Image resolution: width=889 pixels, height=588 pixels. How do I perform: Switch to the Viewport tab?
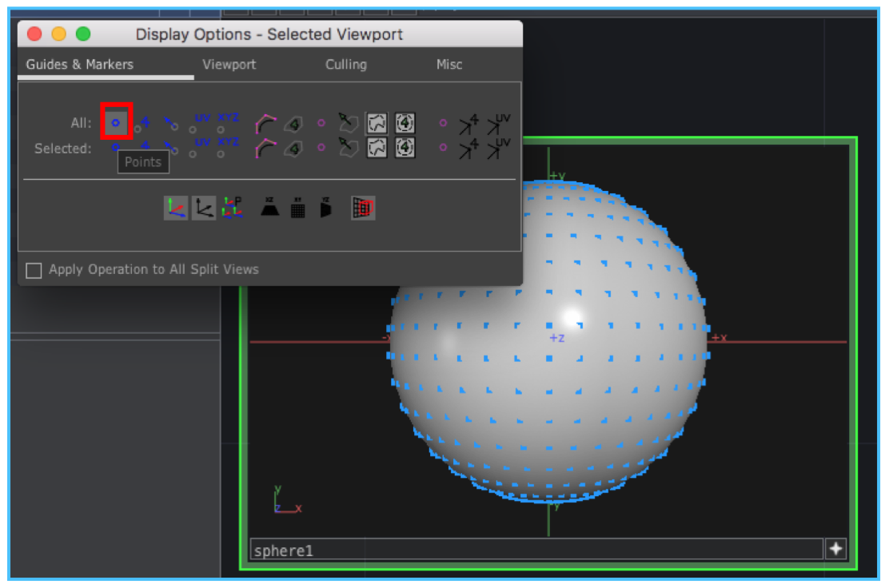229,65
